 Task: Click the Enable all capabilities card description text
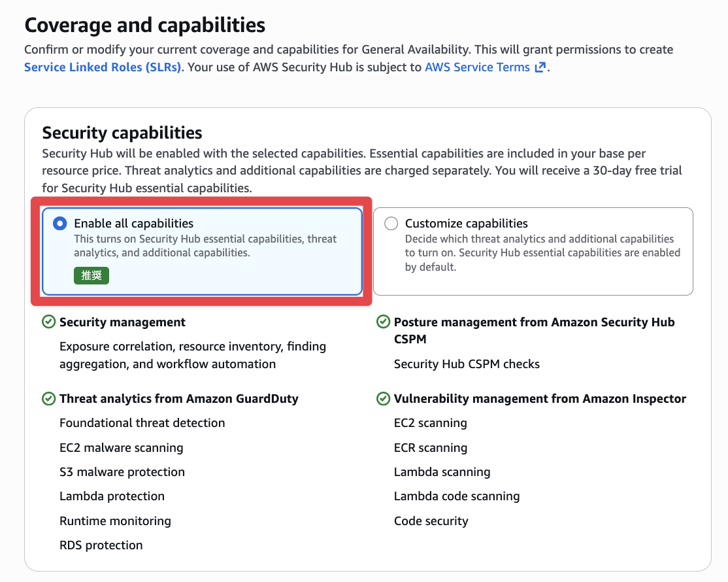coord(205,246)
